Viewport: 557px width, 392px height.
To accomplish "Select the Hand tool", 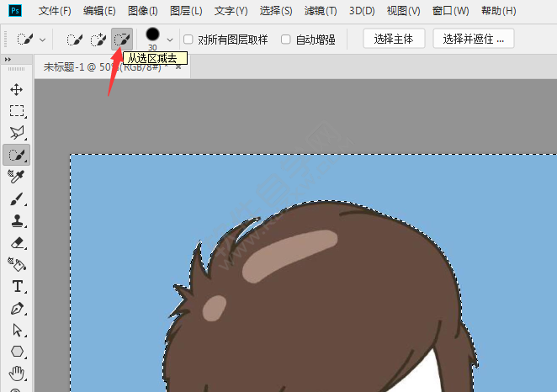I will point(16,373).
